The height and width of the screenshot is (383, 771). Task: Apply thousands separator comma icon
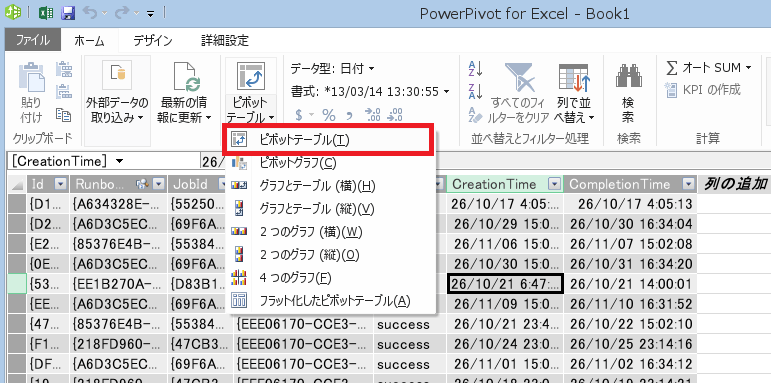[349, 116]
